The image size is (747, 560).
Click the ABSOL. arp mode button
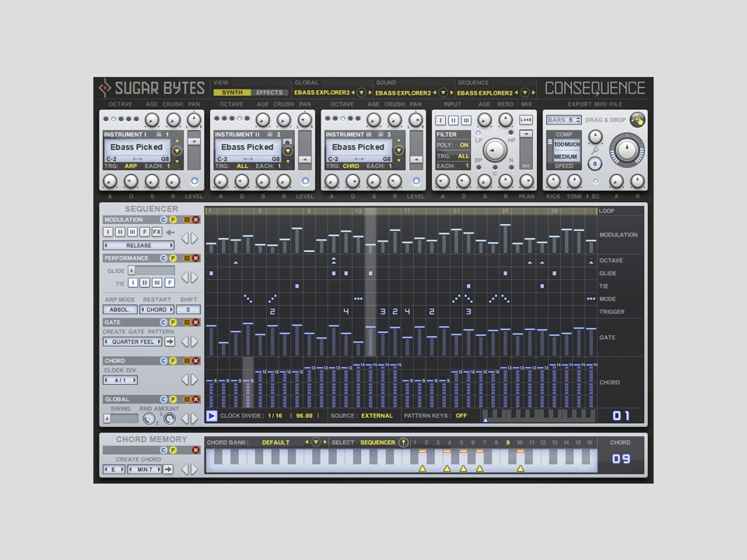[120, 310]
